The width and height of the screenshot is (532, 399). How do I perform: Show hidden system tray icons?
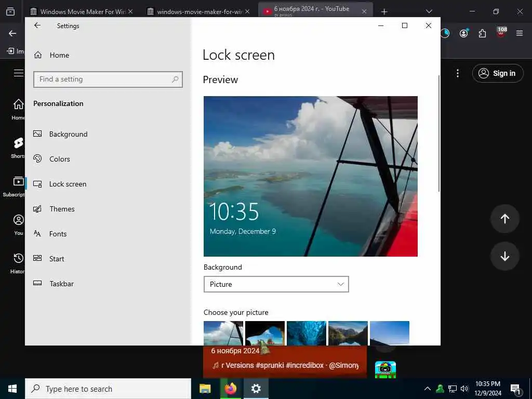(428, 389)
